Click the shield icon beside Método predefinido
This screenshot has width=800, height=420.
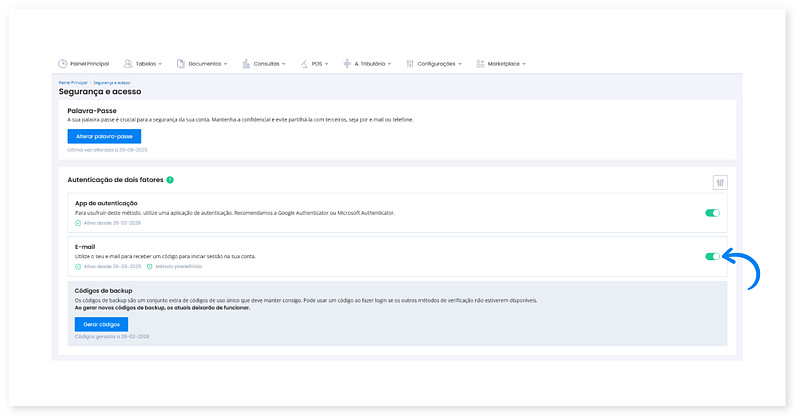click(x=149, y=266)
